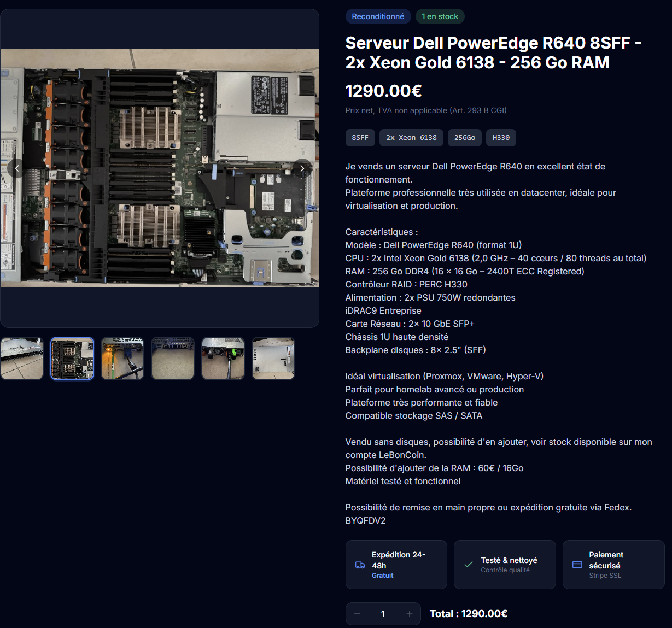This screenshot has height=628, width=672.
Task: Open the fourth thumbnail, chassis top
Action: pyautogui.click(x=173, y=359)
